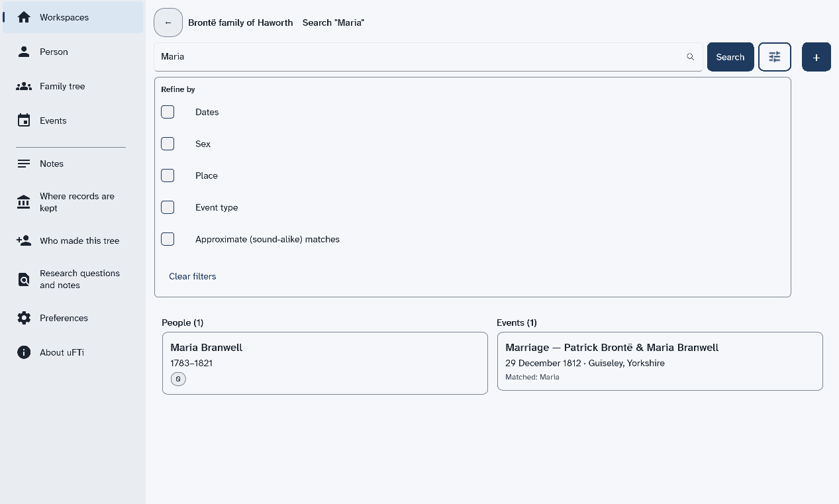Enable the Dates refine checkbox
The image size is (839, 504).
(x=168, y=112)
